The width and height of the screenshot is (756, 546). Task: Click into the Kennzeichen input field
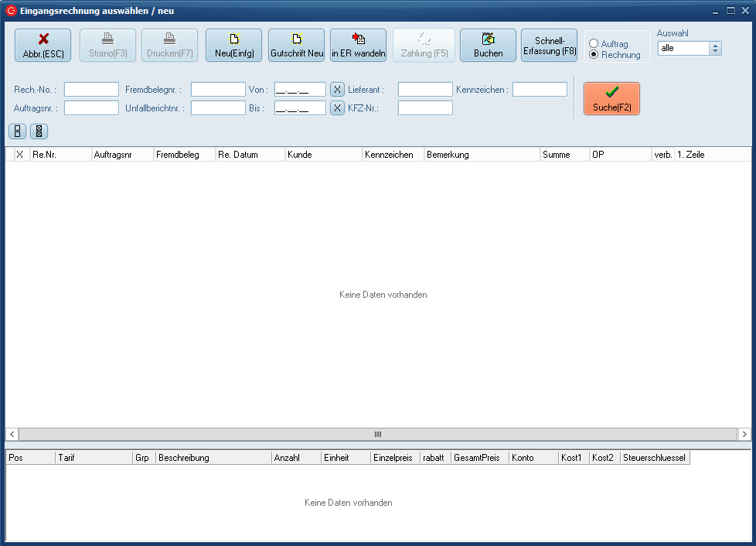[540, 90]
